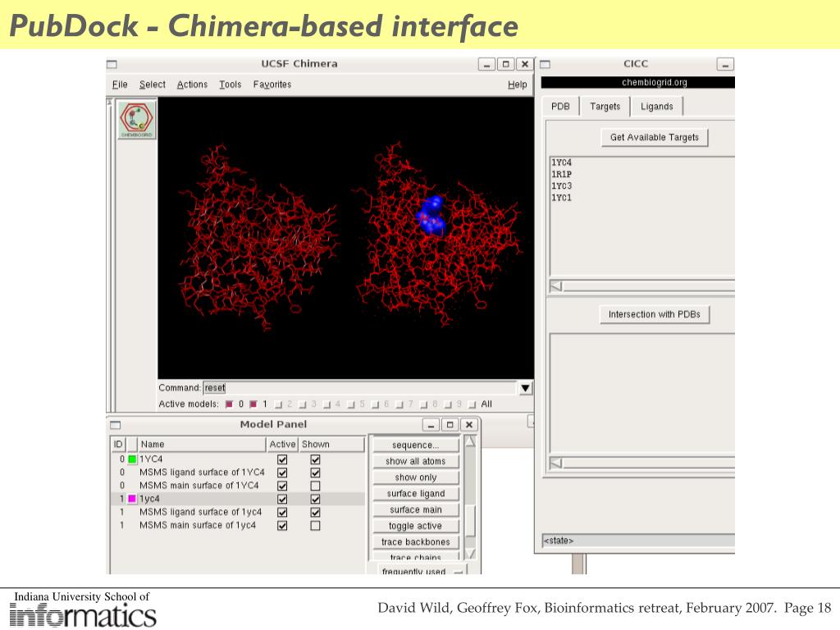Open the command history dropdown arrow
Image resolution: width=840 pixels, height=630 pixels.
click(526, 388)
